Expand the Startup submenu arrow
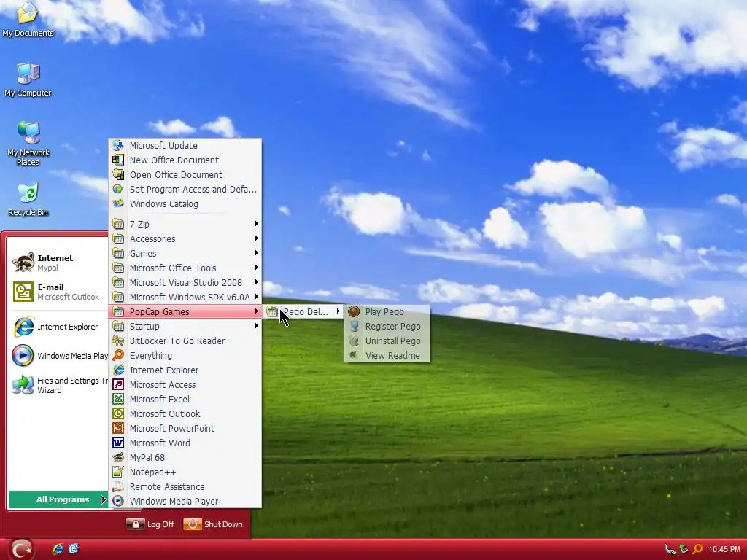The height and width of the screenshot is (560, 747). [x=256, y=326]
